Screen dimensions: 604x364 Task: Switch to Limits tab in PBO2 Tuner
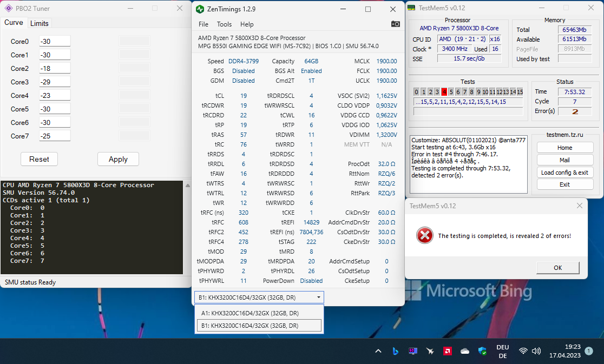[40, 23]
